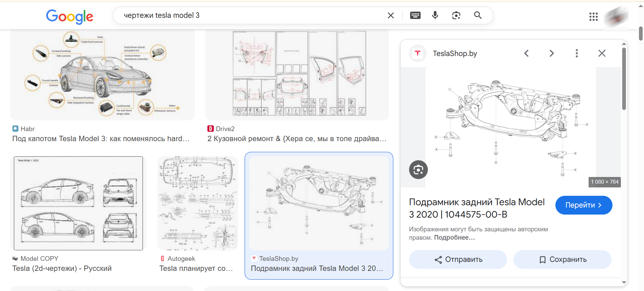
Task: Click Сохранить save button
Action: [562, 259]
